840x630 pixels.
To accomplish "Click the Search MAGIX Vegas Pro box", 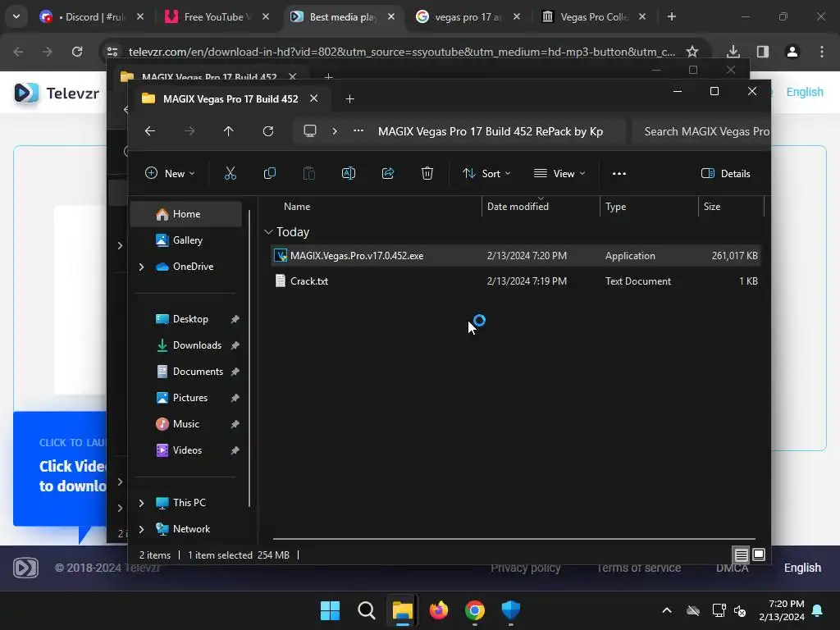I will coord(701,131).
